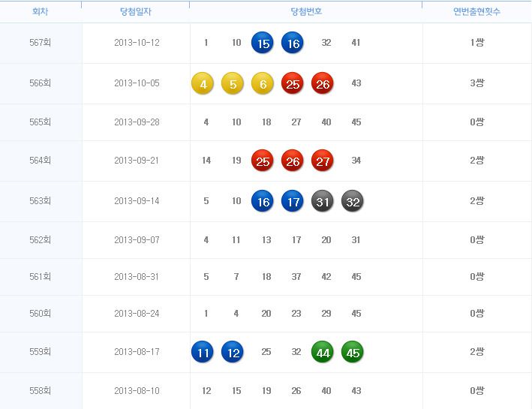The width and height of the screenshot is (532, 409).
Task: Click red ball 26 in round 566
Action: 323,83
